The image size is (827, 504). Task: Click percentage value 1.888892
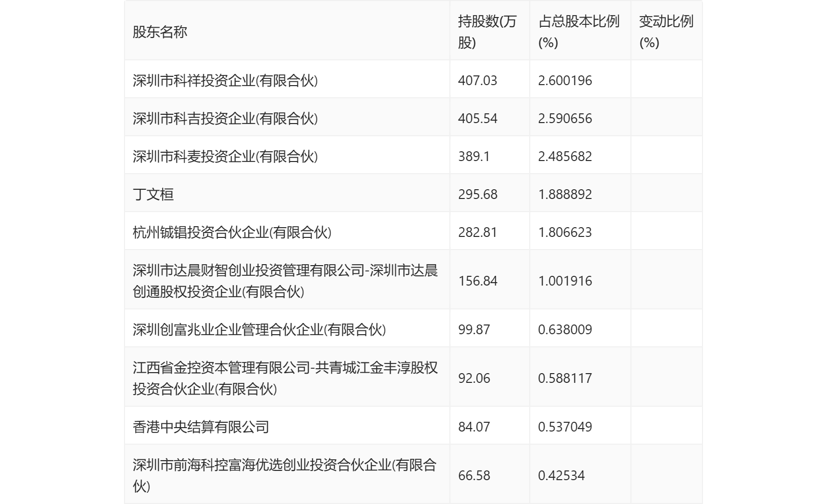coord(565,194)
